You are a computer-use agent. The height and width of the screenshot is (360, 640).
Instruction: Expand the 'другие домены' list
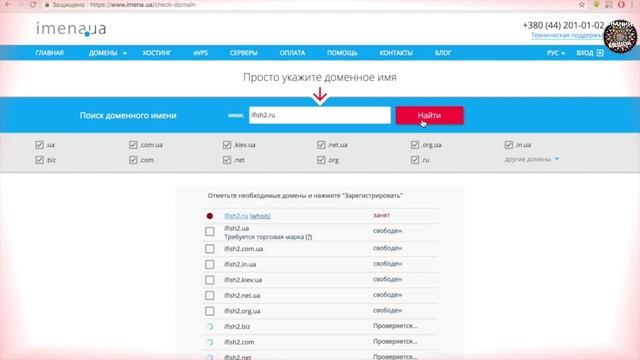pyautogui.click(x=531, y=159)
